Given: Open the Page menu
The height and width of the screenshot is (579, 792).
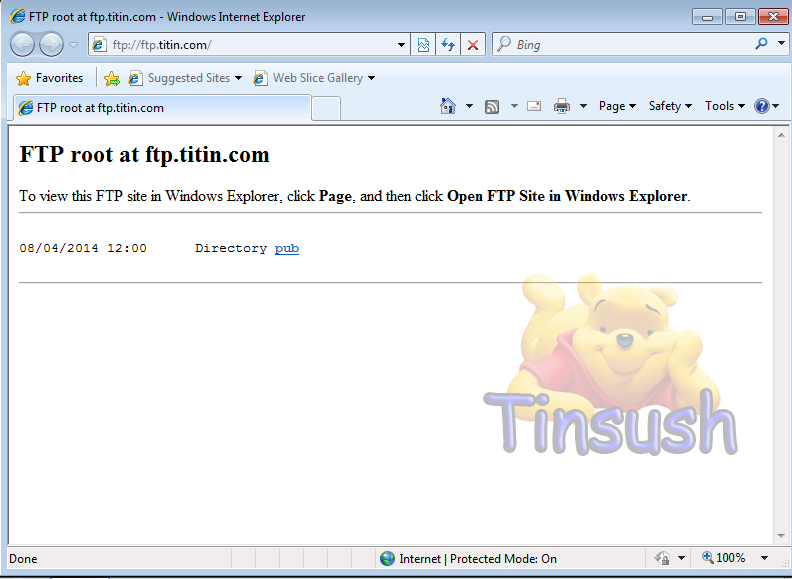Looking at the screenshot, I should [x=617, y=106].
